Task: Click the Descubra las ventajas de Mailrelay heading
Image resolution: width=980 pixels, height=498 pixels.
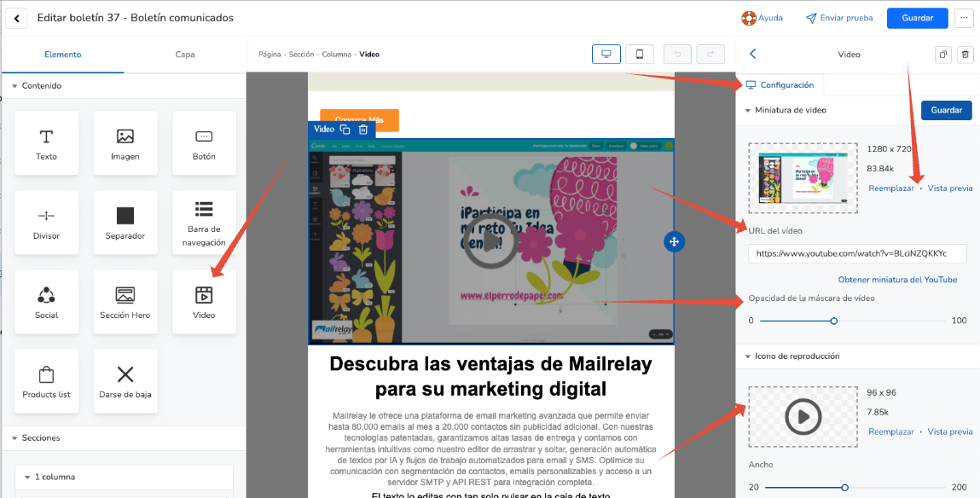Action: coord(490,376)
